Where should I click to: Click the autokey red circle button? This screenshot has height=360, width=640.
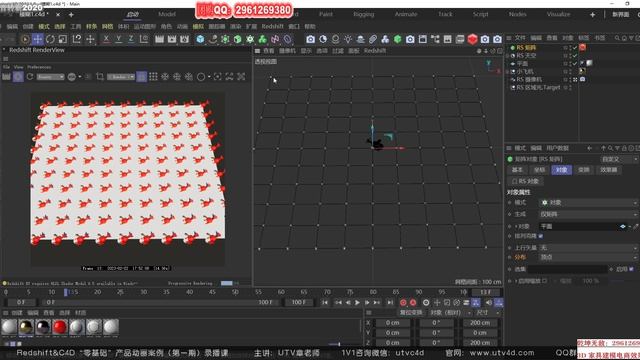413,302
